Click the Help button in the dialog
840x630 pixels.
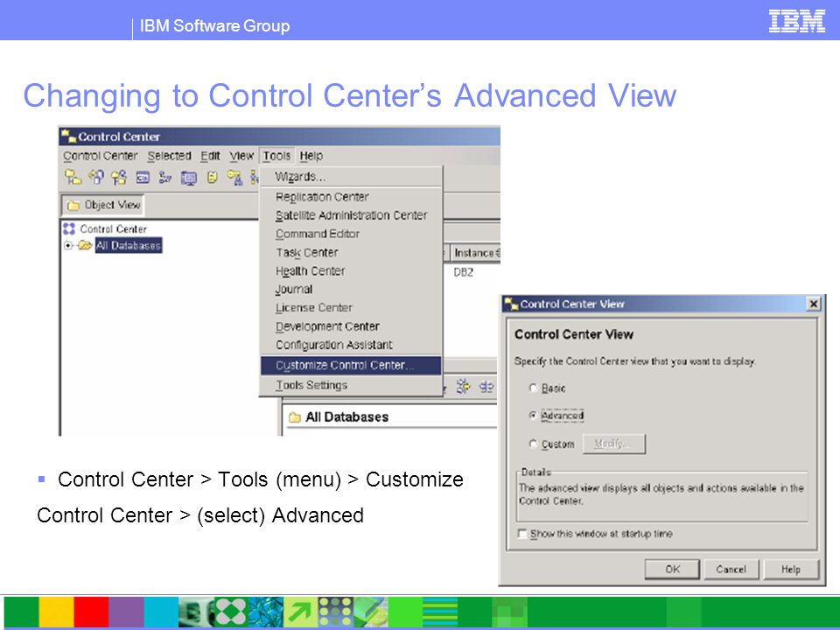tap(791, 569)
